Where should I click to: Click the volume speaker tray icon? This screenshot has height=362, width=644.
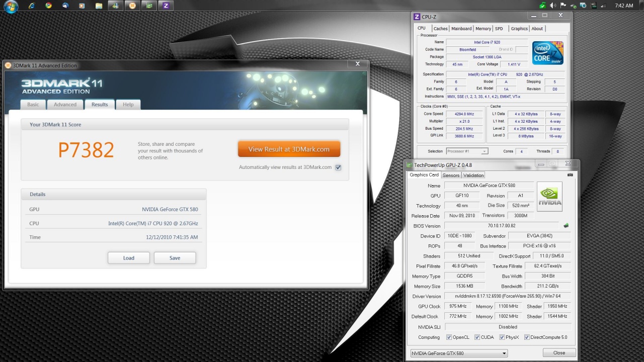(x=553, y=6)
